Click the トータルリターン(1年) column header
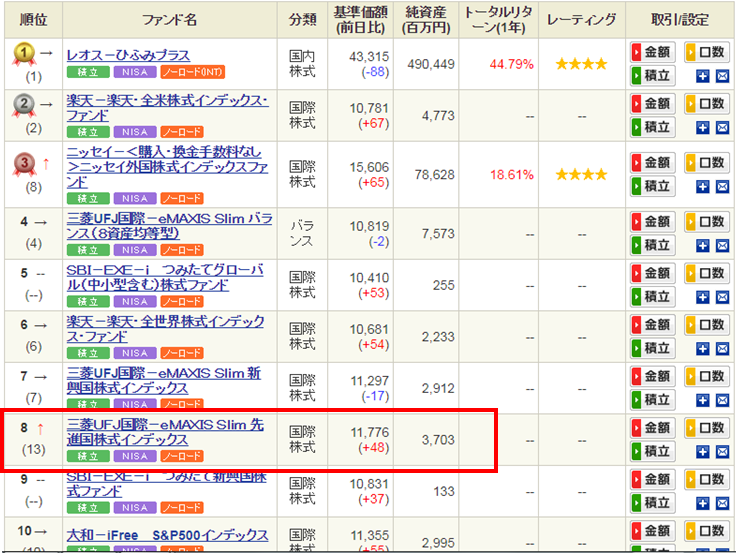 [498, 19]
